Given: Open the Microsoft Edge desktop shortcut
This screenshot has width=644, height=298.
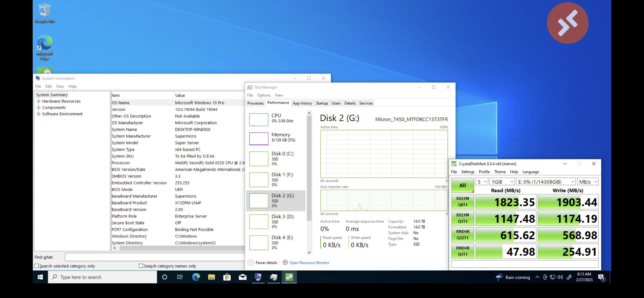Looking at the screenshot, I should (45, 43).
